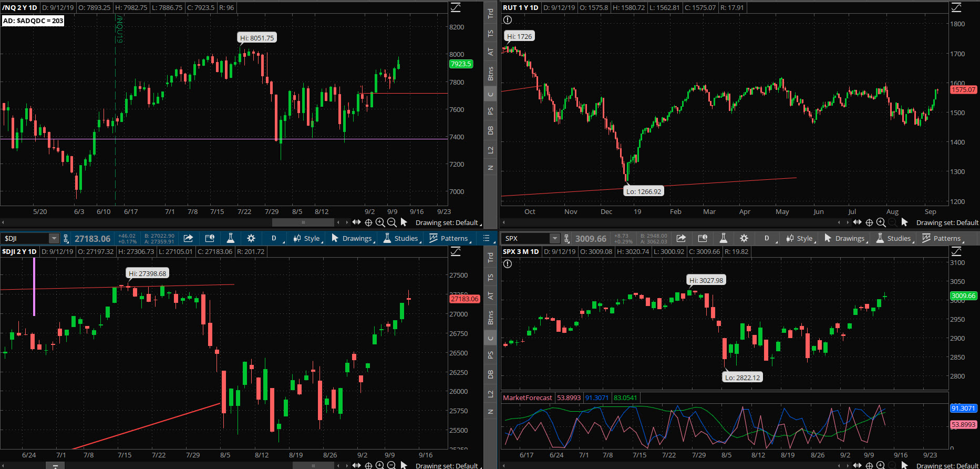Screen dimensions: 980x469
Task: Click the /NQ chart horizontal scrollbar thumb
Action: [303, 222]
